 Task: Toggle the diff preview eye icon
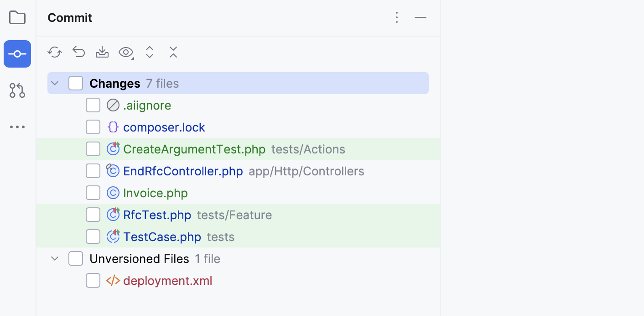[x=124, y=52]
